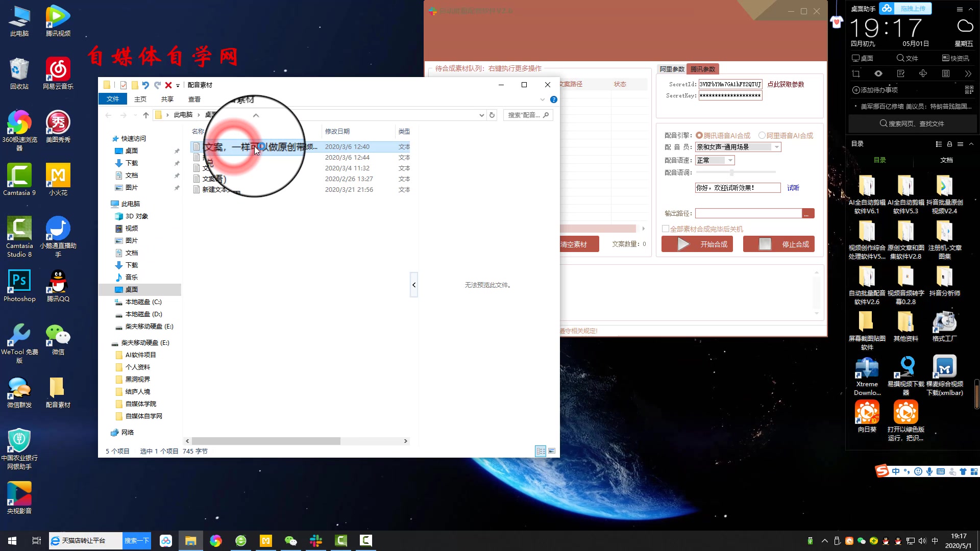The image size is (980, 551).
Task: Open Task View on taskbar
Action: [36, 541]
